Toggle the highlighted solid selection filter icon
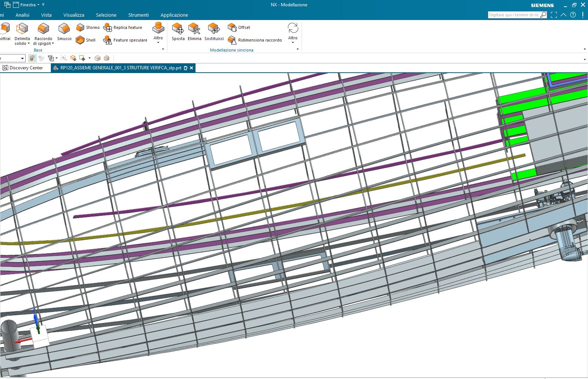 pyautogui.click(x=32, y=58)
